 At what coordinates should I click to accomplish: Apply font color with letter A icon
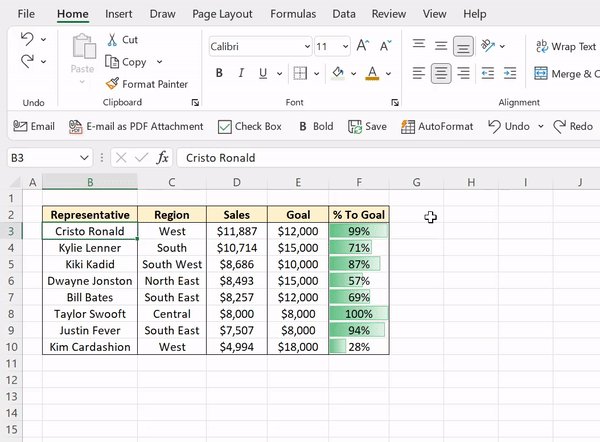click(372, 73)
